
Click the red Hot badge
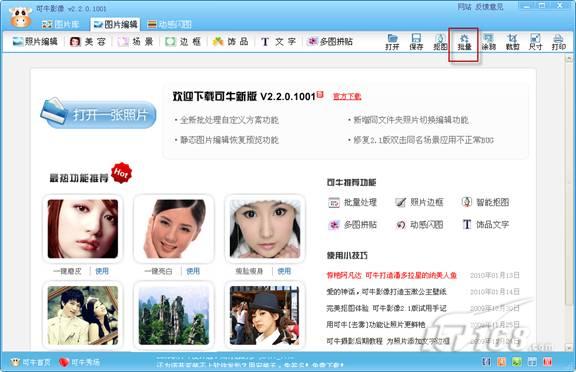tap(121, 173)
